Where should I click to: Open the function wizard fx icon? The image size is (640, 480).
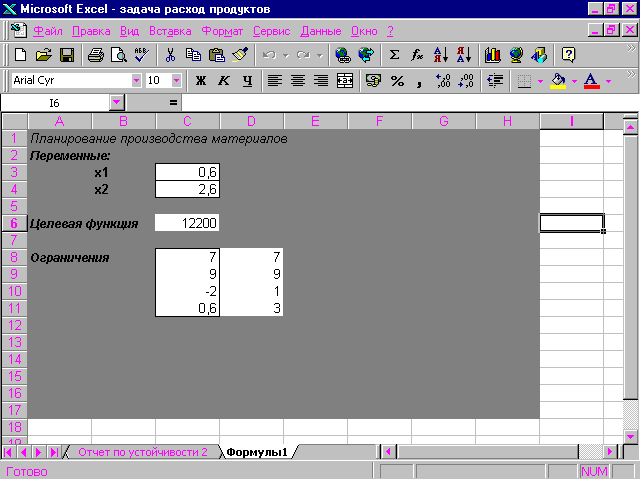tap(417, 55)
